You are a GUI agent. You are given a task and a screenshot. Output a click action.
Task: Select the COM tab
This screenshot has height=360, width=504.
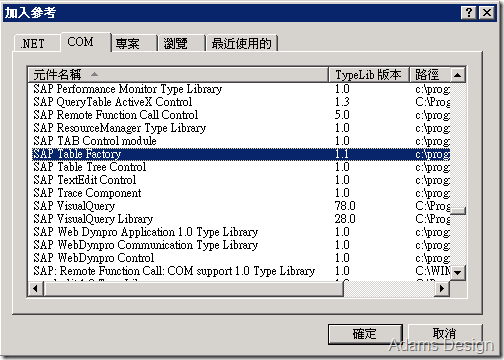[86, 42]
